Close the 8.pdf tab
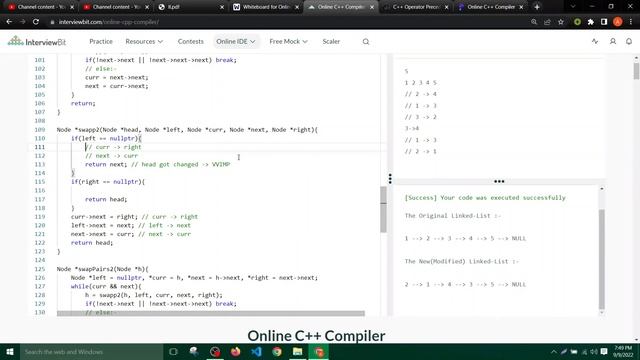This screenshot has width=640, height=360. [222, 7]
